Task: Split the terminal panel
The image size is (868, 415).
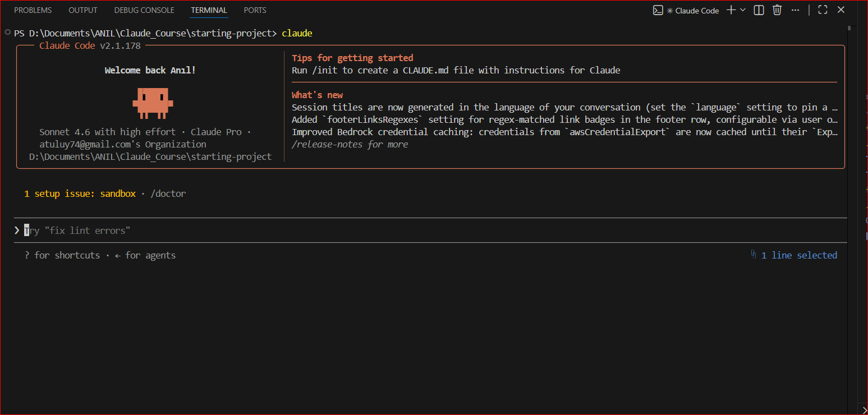Action: (x=759, y=10)
